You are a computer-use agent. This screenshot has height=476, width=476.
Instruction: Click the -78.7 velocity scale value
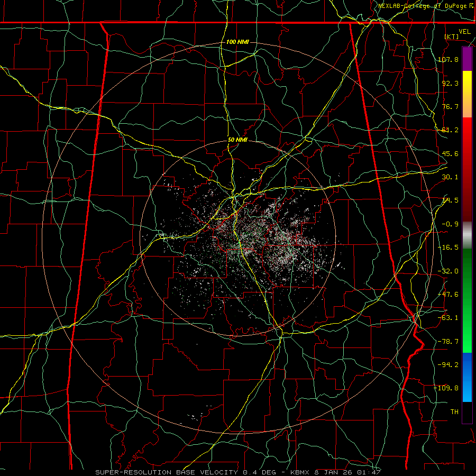(448, 342)
